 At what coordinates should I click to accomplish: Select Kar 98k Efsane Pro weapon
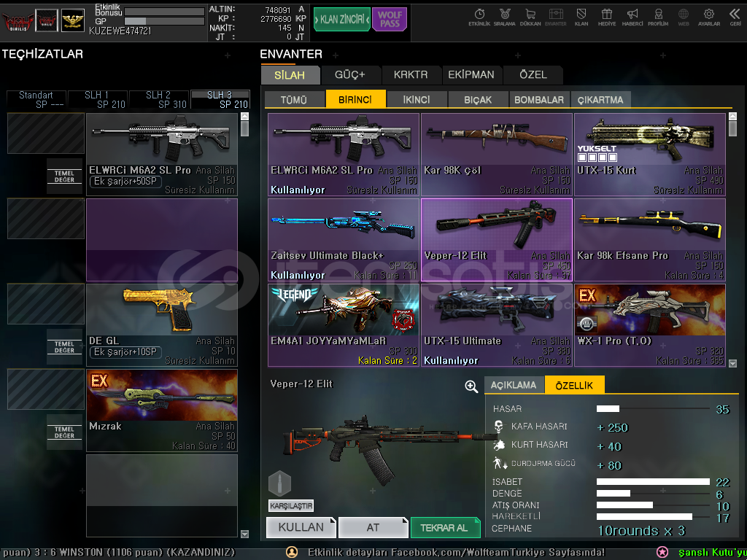pyautogui.click(x=650, y=239)
